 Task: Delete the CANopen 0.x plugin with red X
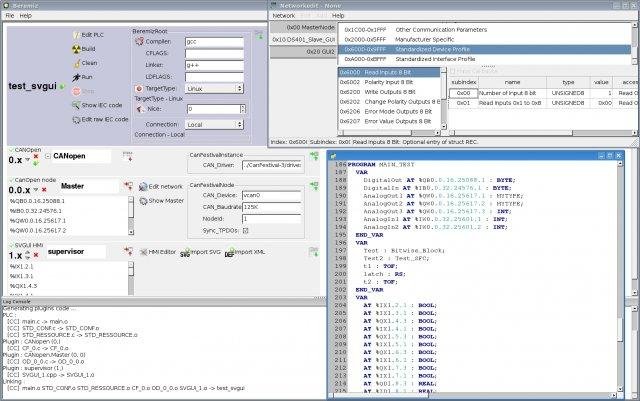click(x=36, y=157)
